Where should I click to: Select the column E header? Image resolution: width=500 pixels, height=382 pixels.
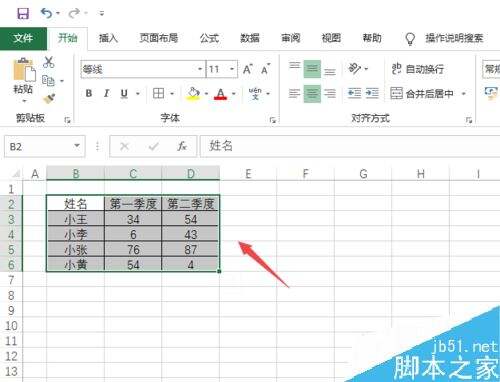(248, 174)
